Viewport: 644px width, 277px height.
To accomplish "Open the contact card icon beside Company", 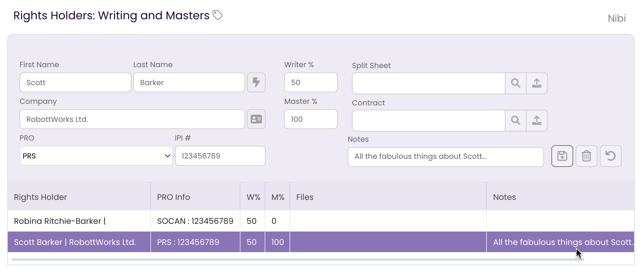I will tap(256, 119).
